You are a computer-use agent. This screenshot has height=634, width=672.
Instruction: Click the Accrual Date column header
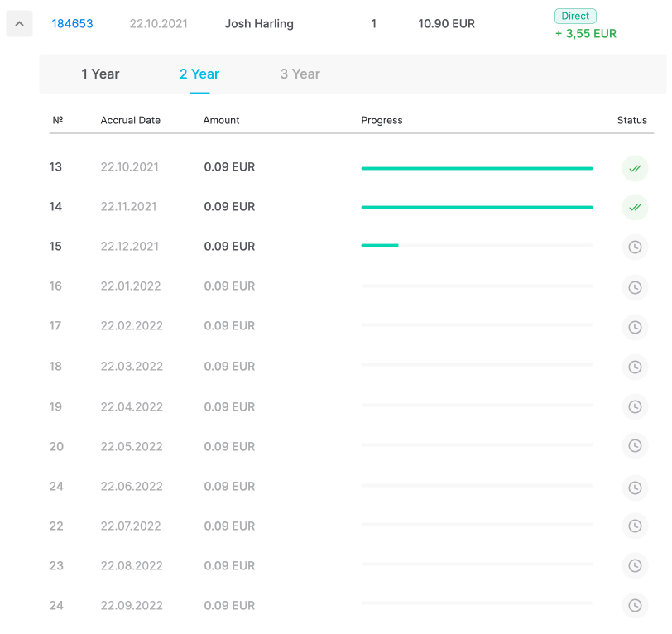coord(131,121)
